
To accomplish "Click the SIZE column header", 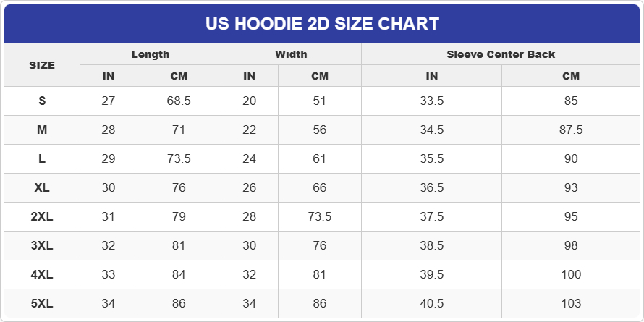I will (x=42, y=65).
